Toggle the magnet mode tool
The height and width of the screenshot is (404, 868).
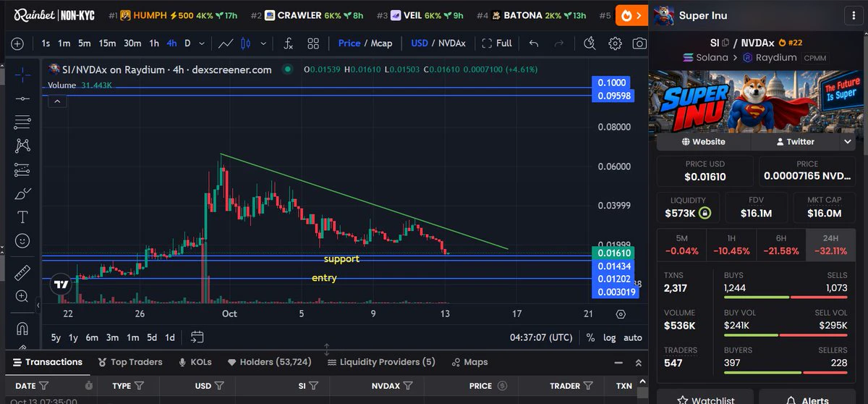point(22,328)
